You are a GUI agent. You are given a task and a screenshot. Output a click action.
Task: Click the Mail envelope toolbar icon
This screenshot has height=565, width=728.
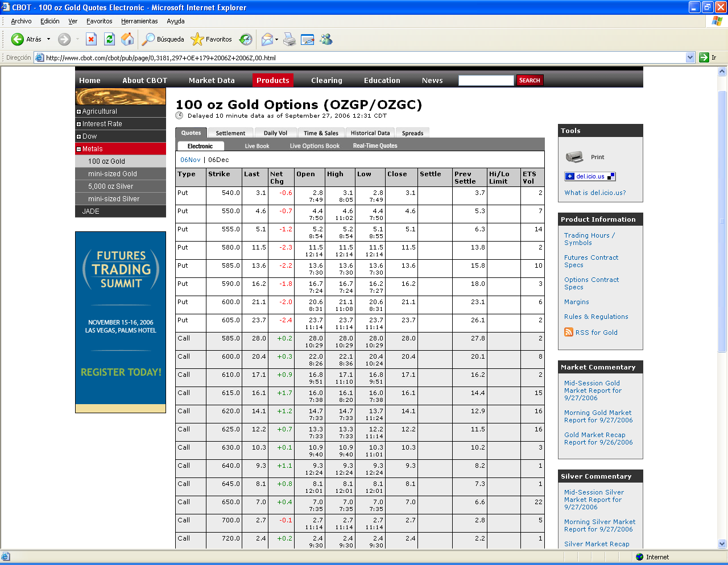pyautogui.click(x=267, y=39)
